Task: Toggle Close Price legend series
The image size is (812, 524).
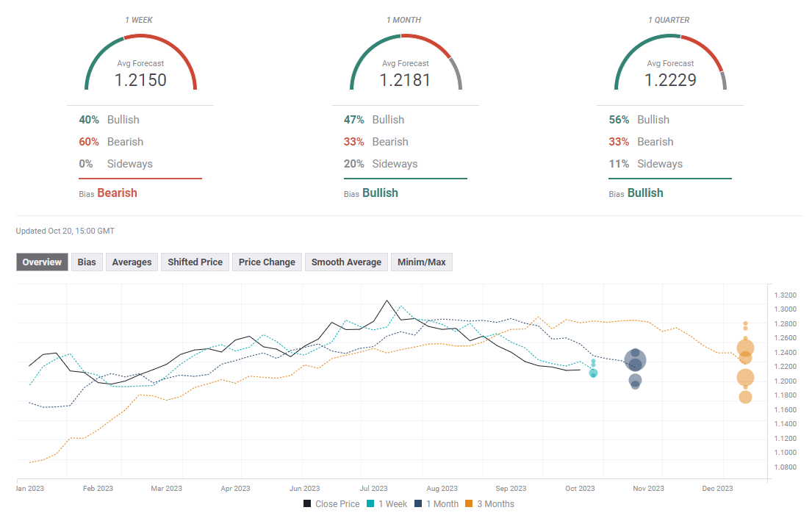Action: (x=331, y=504)
